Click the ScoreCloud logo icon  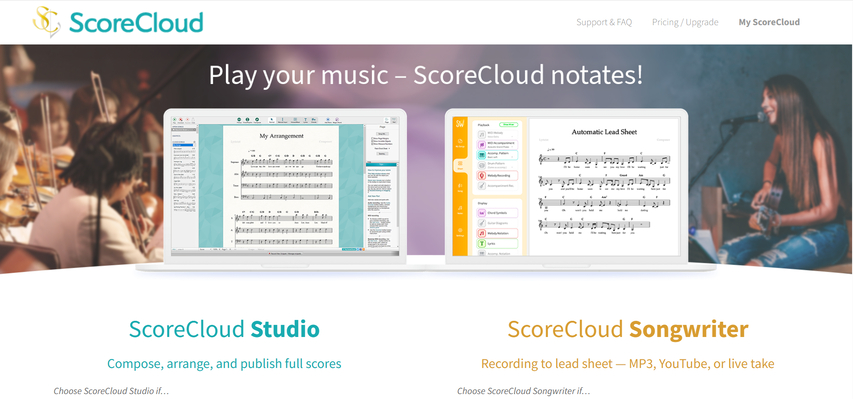(x=47, y=21)
